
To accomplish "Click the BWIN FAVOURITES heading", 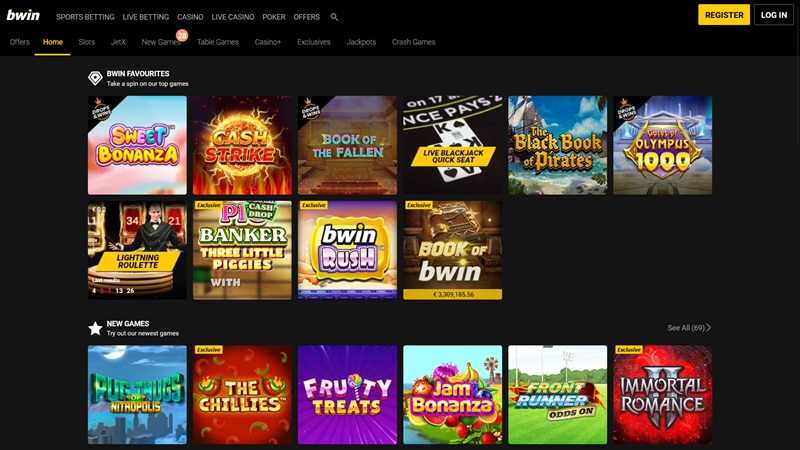I will pos(138,73).
